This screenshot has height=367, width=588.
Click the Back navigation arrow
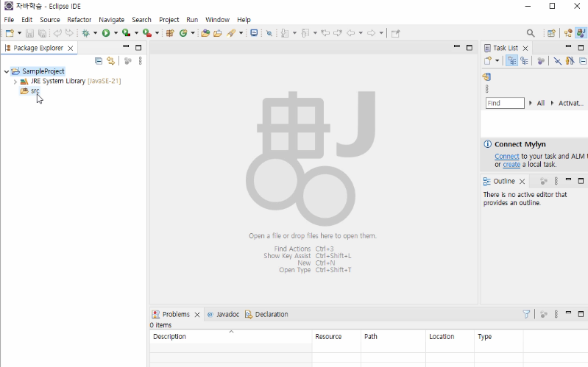point(350,33)
